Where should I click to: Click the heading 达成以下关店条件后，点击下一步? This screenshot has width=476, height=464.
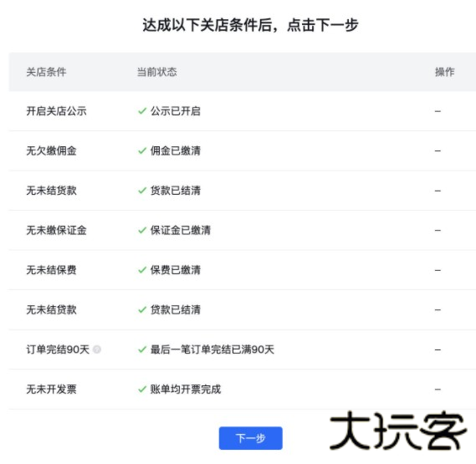[x=250, y=25]
